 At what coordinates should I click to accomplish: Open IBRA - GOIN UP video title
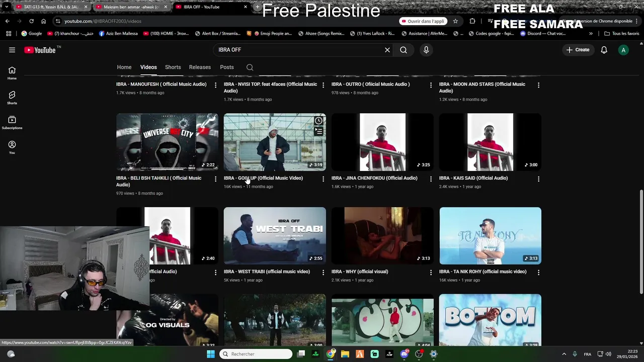coord(263,178)
